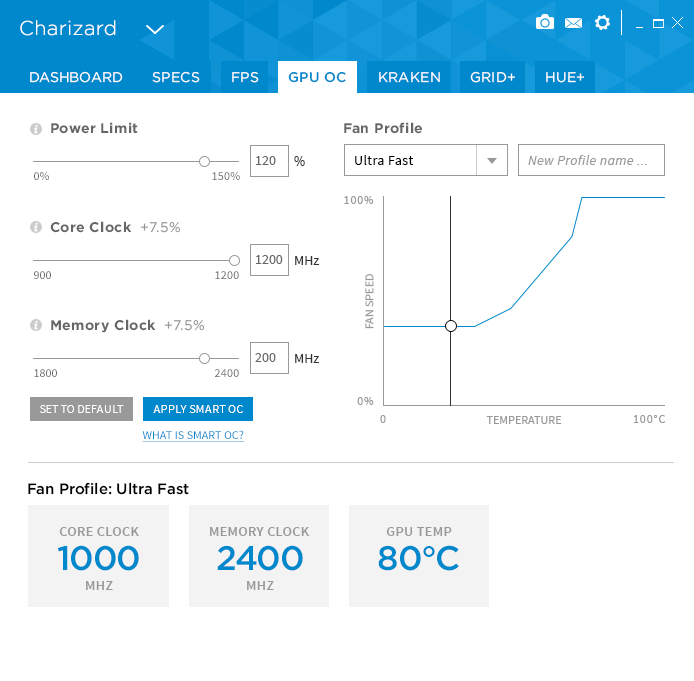Viewport: 694px width, 681px height.
Task: Focus the Memory Clock 200 MHz field
Action: pos(269,358)
